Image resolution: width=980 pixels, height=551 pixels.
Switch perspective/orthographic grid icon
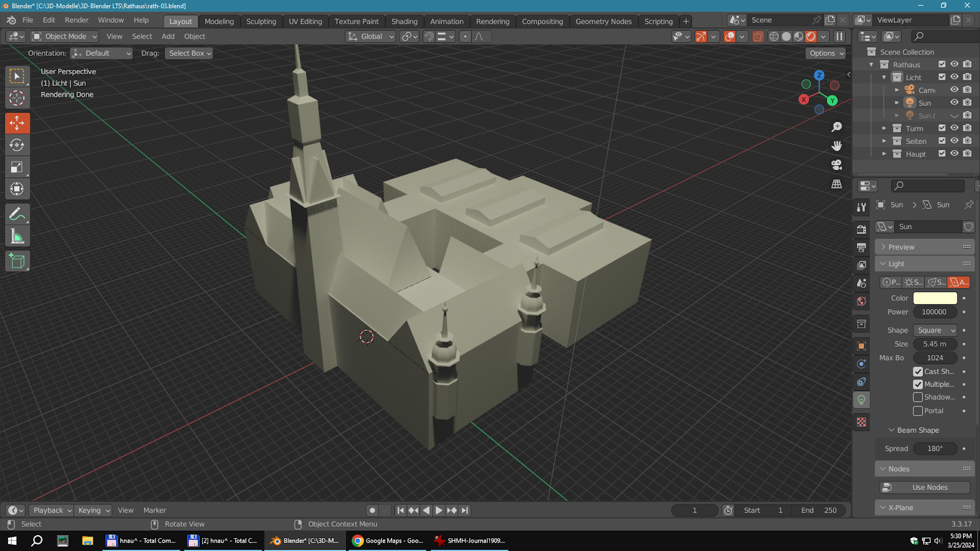[837, 184]
